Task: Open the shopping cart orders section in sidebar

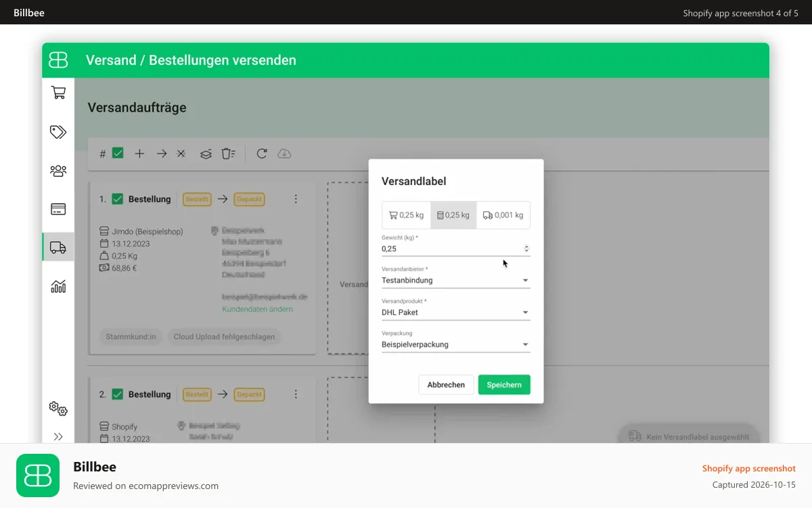Action: coord(58,93)
